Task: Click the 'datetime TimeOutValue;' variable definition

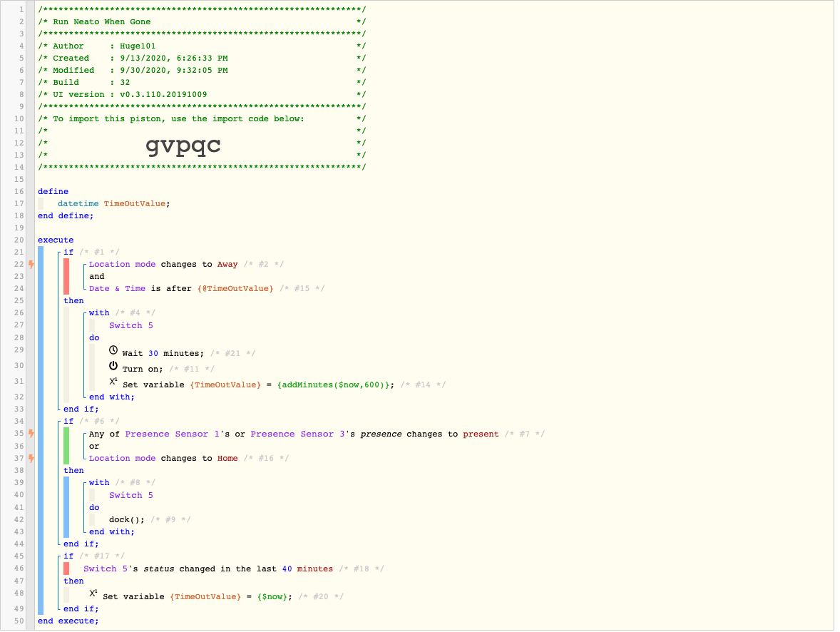Action: pyautogui.click(x=113, y=204)
